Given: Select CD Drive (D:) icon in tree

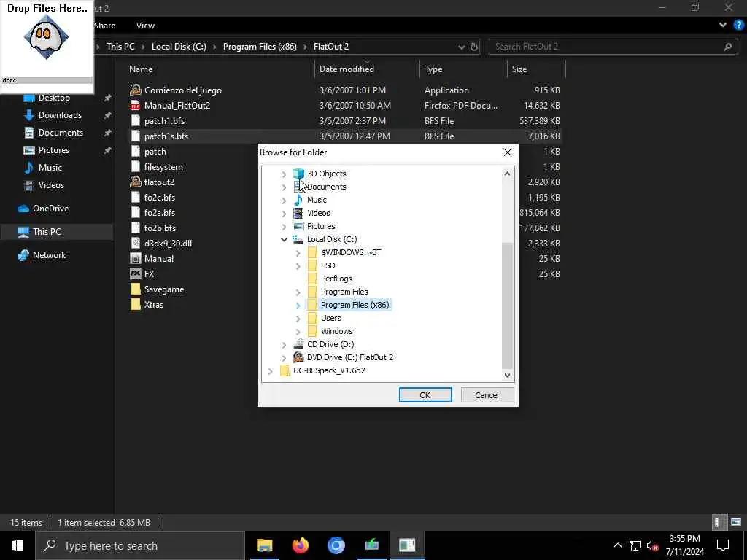Looking at the screenshot, I should [298, 344].
